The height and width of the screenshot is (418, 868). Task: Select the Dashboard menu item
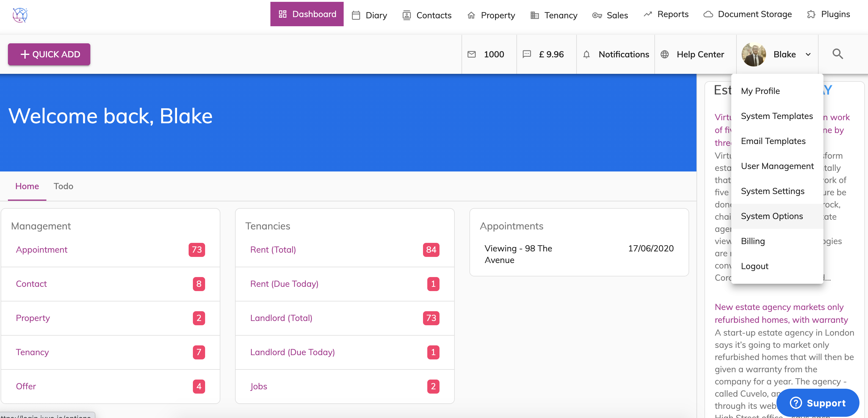[x=307, y=14]
